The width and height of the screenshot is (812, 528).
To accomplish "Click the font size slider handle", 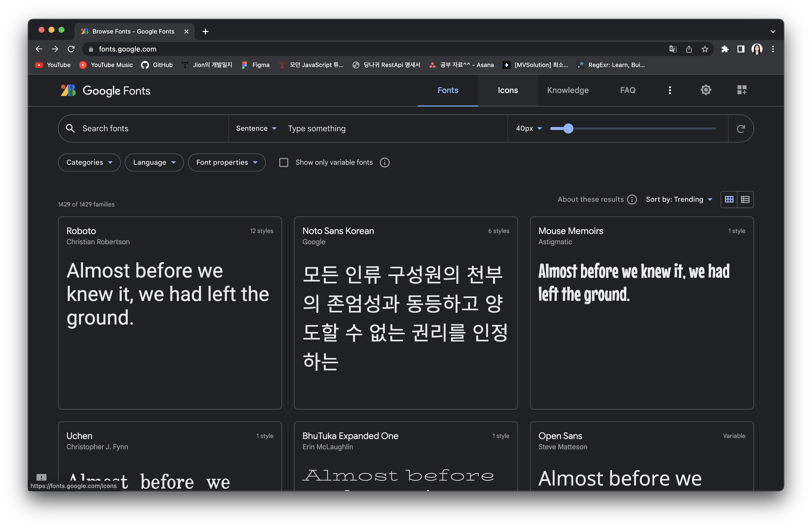I will (568, 128).
